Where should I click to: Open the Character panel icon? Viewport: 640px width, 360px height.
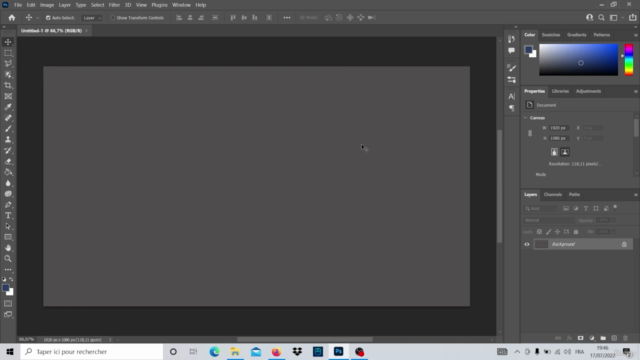[511, 96]
